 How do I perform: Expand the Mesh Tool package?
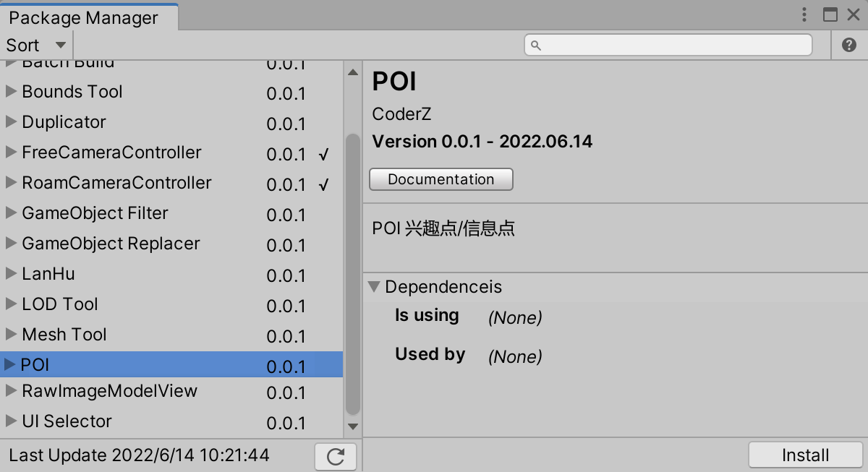[x=10, y=334]
